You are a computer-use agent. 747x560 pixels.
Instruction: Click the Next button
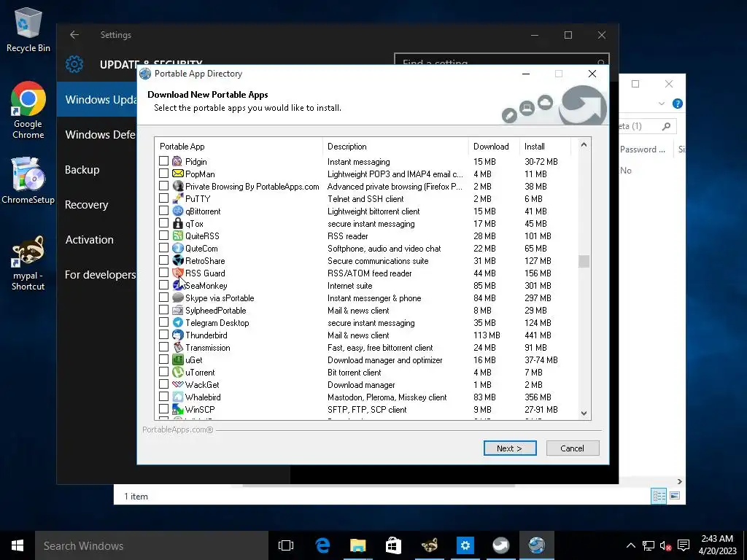tap(510, 448)
